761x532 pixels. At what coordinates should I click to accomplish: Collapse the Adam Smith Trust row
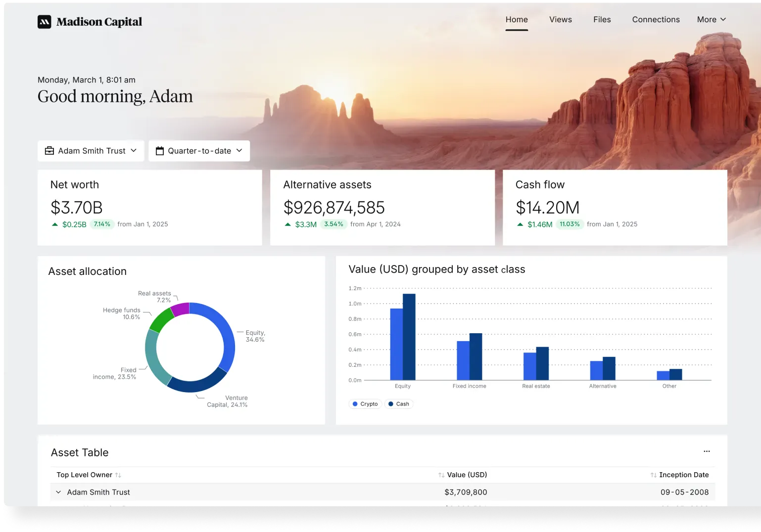(58, 492)
